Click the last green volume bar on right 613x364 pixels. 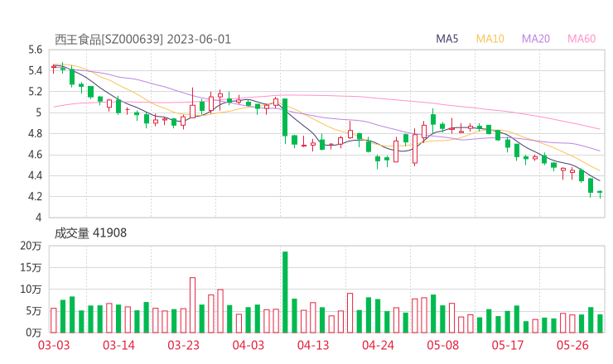(600, 323)
